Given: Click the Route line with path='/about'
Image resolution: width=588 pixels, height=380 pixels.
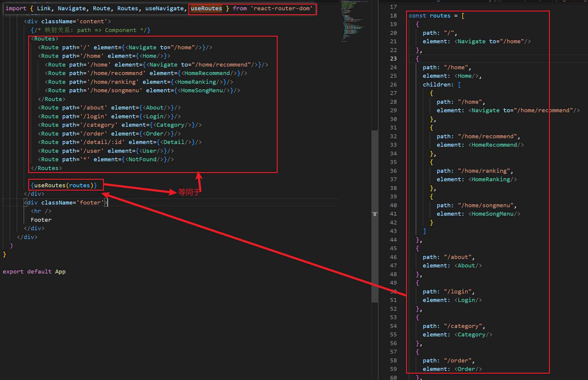Looking at the screenshot, I should click(109, 108).
